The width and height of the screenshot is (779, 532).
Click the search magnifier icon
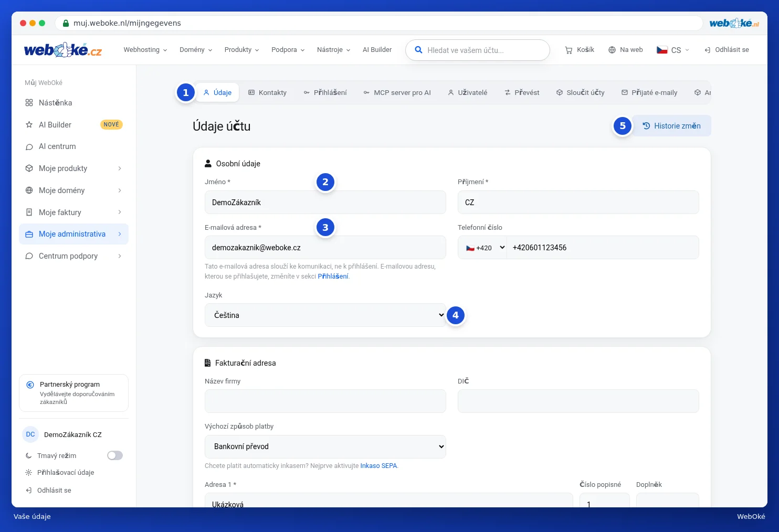point(418,50)
